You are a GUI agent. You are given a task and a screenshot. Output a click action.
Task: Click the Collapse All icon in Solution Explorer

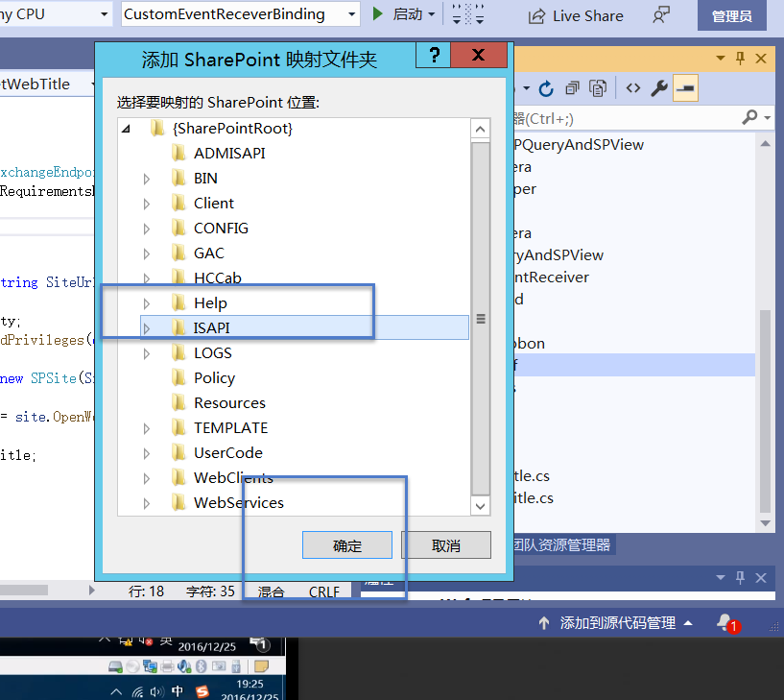coord(572,88)
